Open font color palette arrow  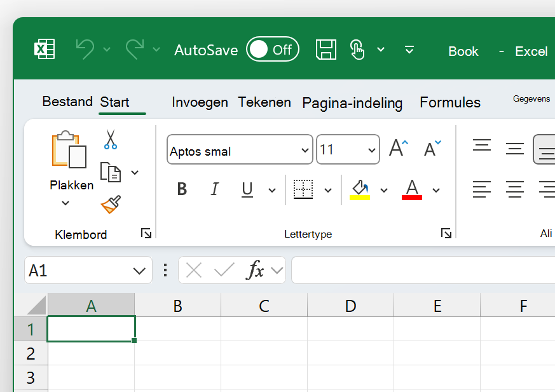tap(436, 191)
